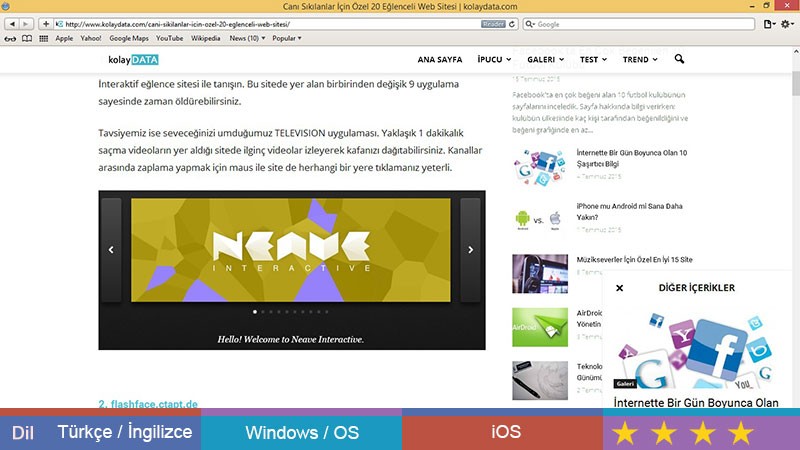800x450 pixels.
Task: Click the Windows / OS label
Action: (x=302, y=433)
